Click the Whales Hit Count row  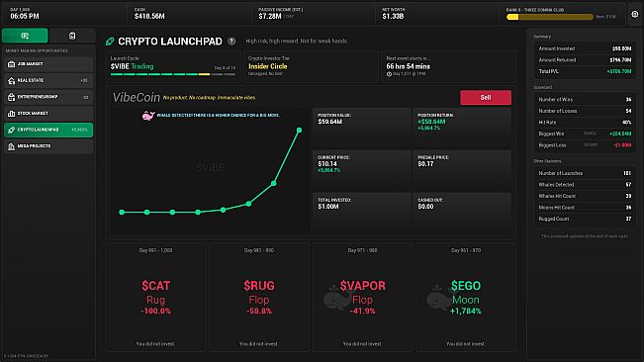[585, 196]
